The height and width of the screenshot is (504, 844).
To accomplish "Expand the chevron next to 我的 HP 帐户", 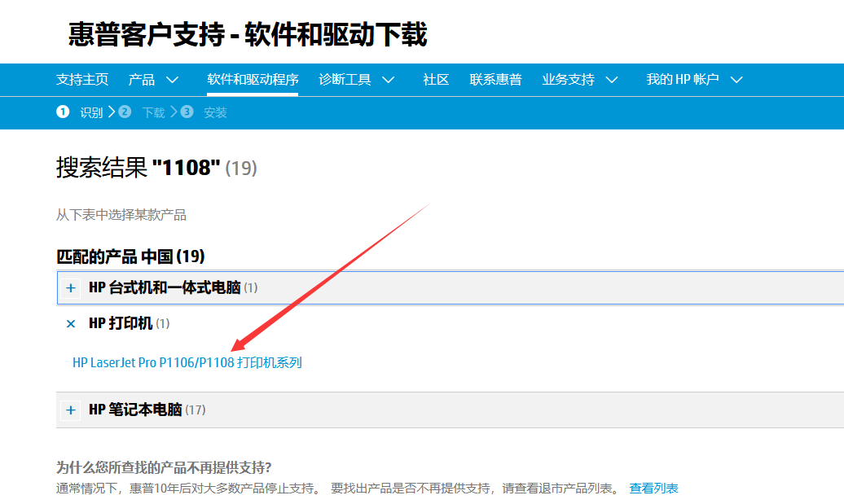I will click(x=736, y=80).
